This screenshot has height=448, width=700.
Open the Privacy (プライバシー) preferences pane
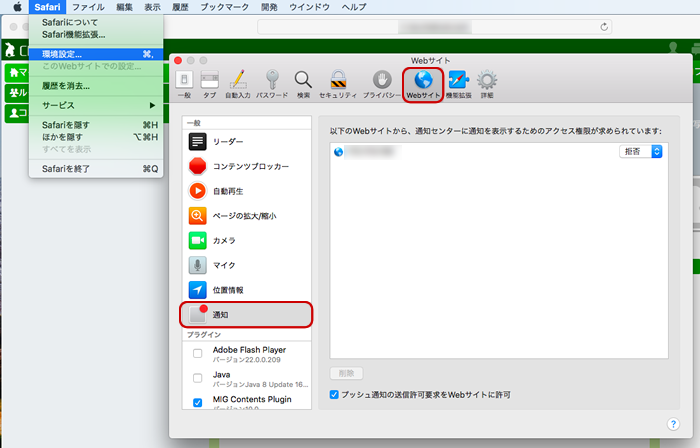point(382,84)
